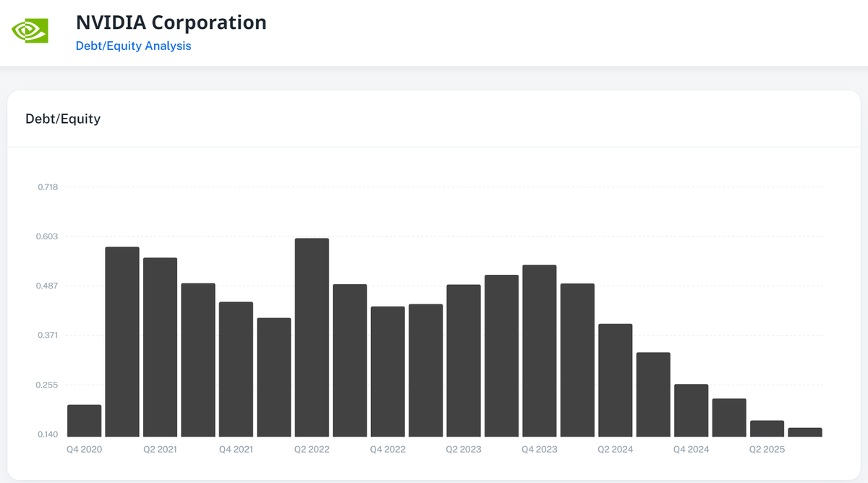Click the Q2 2021 axis label
Image resolution: width=868 pixels, height=483 pixels.
click(x=161, y=448)
